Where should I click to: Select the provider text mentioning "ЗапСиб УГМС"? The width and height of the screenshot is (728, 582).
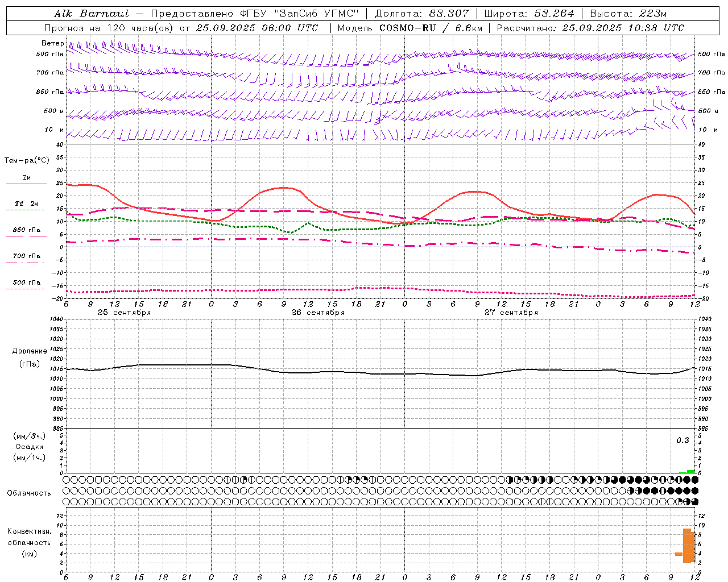pos(255,14)
